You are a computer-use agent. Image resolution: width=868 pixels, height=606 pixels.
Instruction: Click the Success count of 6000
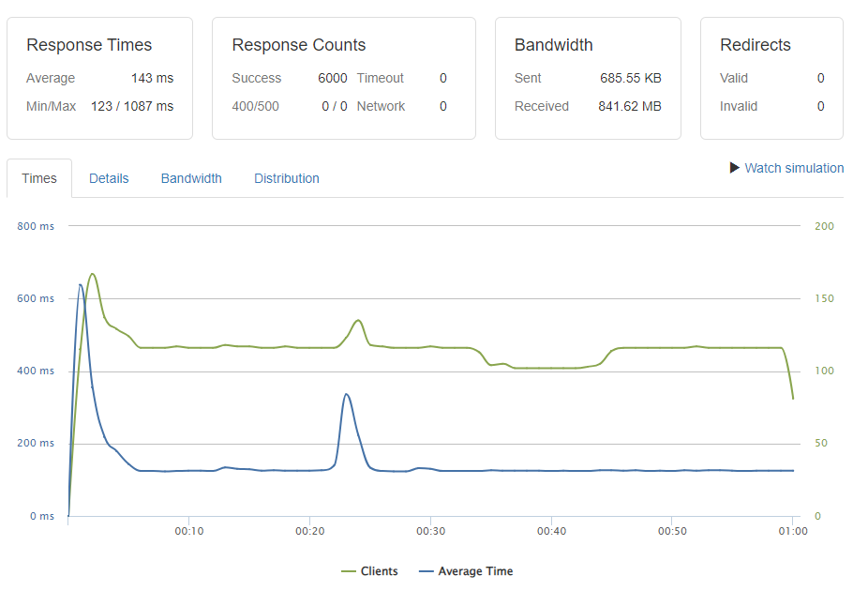click(x=332, y=78)
